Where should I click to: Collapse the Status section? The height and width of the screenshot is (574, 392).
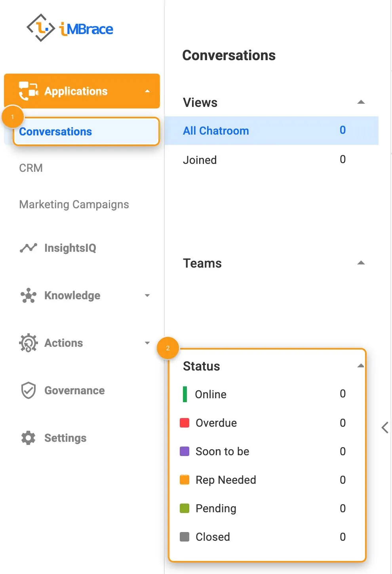point(361,366)
